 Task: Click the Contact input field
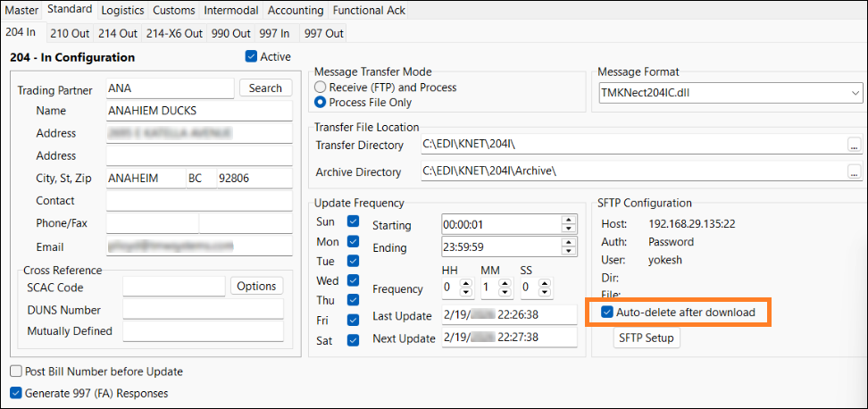(x=199, y=201)
